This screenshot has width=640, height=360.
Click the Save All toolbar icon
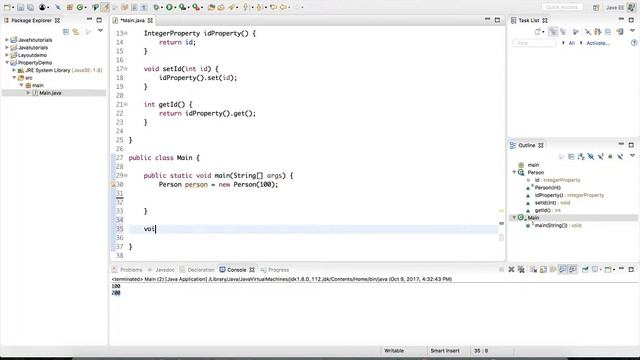(x=30, y=7)
